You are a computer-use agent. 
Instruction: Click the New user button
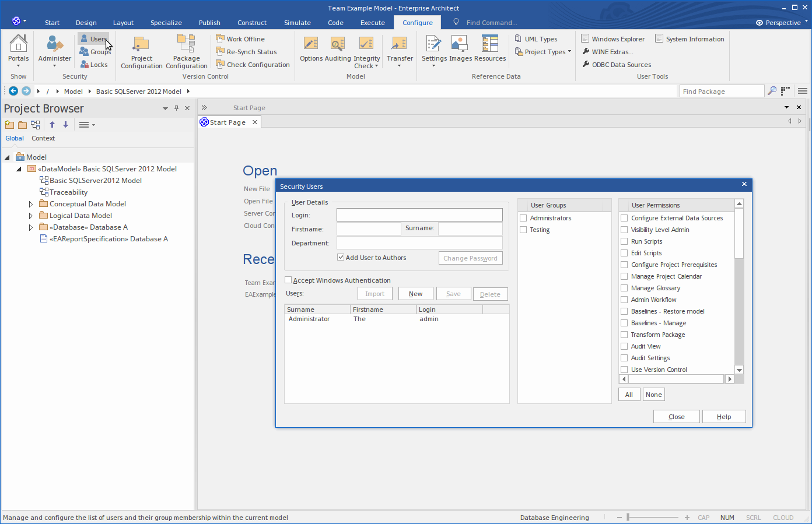pyautogui.click(x=415, y=294)
